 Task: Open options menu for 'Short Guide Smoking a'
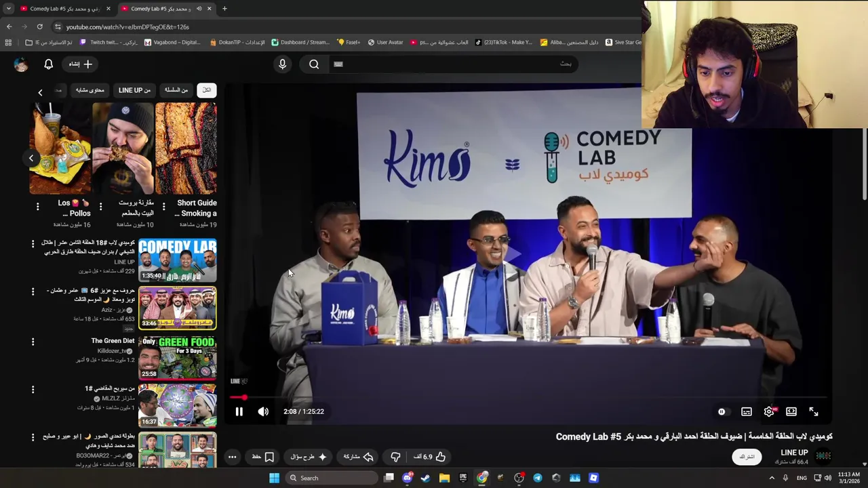tap(163, 207)
